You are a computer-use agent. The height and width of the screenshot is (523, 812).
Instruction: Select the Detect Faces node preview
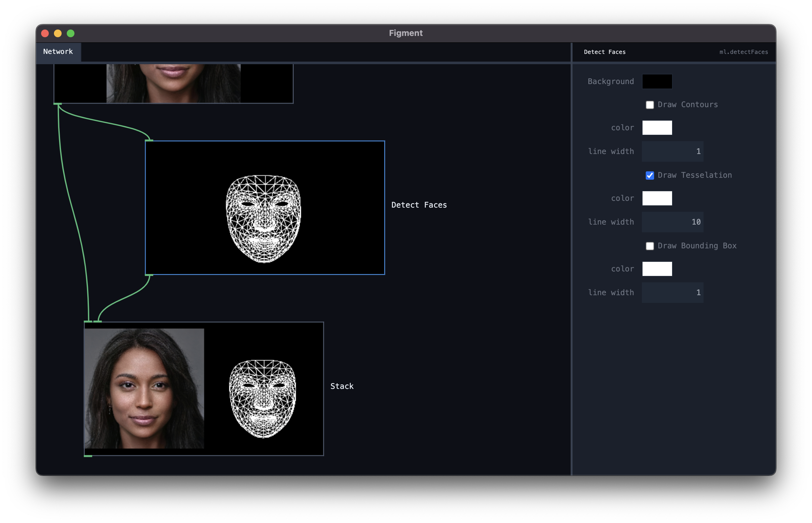[x=264, y=208]
